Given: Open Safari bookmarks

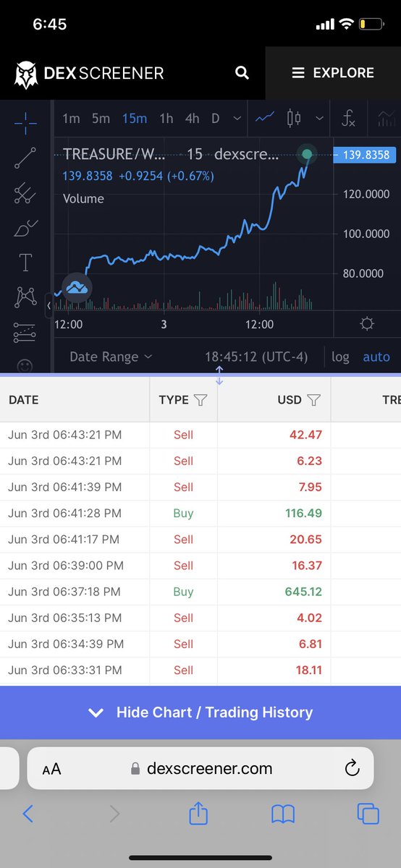Looking at the screenshot, I should tap(283, 814).
